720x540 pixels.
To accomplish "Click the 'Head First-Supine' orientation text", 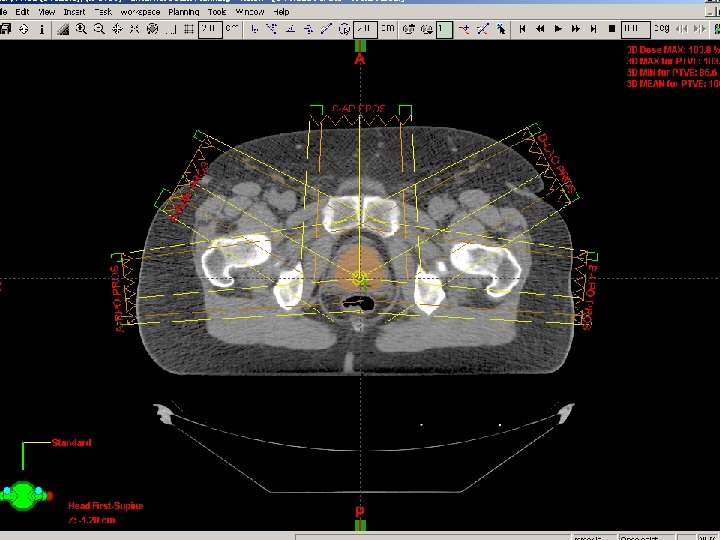I will point(106,506).
